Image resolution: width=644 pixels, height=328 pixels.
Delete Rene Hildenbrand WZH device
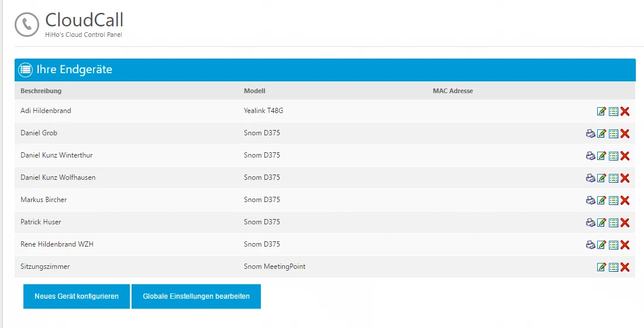coord(625,245)
